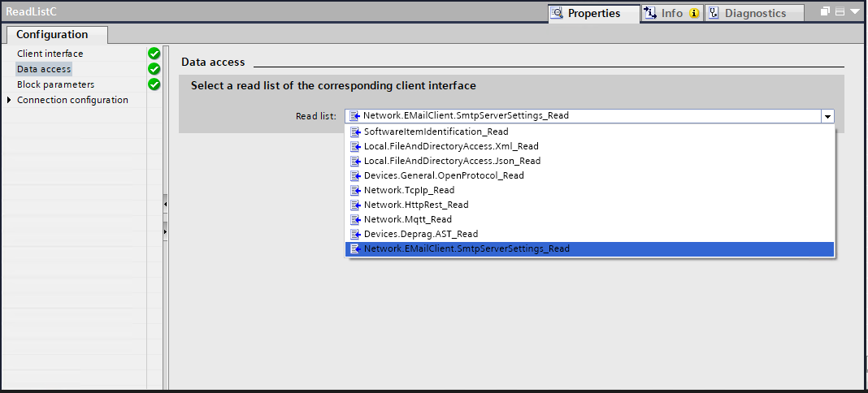Viewport: 868px width, 393px height.
Task: Click the list icon next to Network.Mqtt_Read
Action: click(x=355, y=219)
